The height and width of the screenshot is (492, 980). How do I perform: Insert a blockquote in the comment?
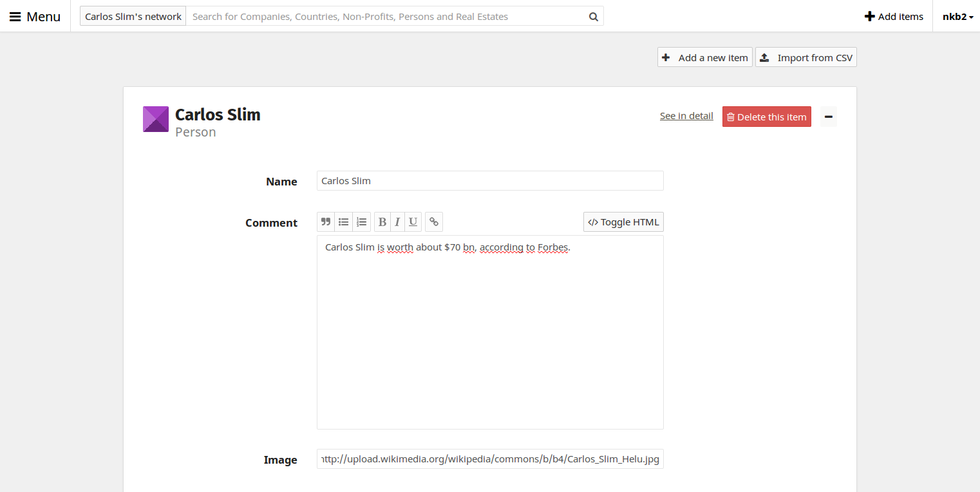(x=326, y=222)
